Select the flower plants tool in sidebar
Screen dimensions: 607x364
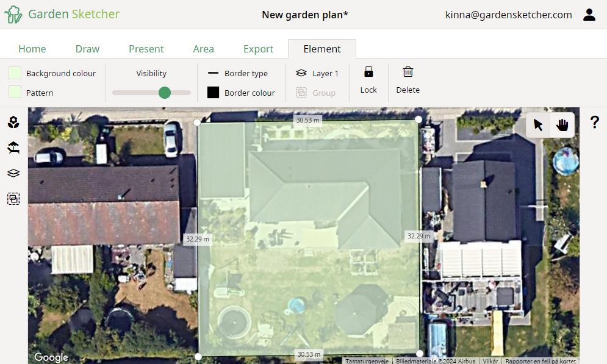coord(13,122)
